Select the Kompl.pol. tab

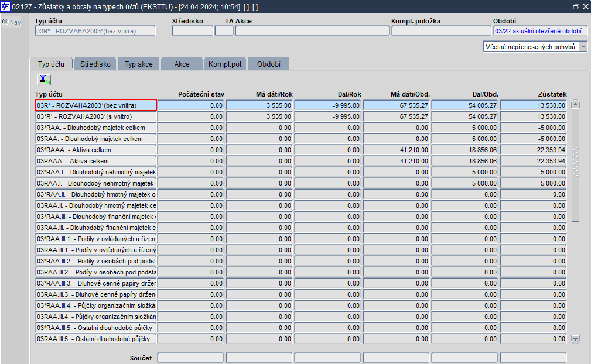(x=226, y=64)
